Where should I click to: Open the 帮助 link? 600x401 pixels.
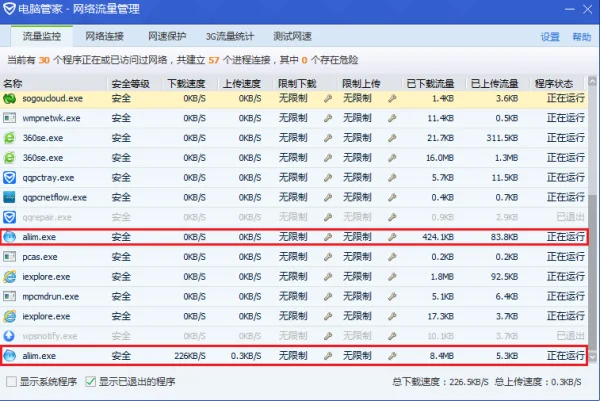[x=582, y=37]
